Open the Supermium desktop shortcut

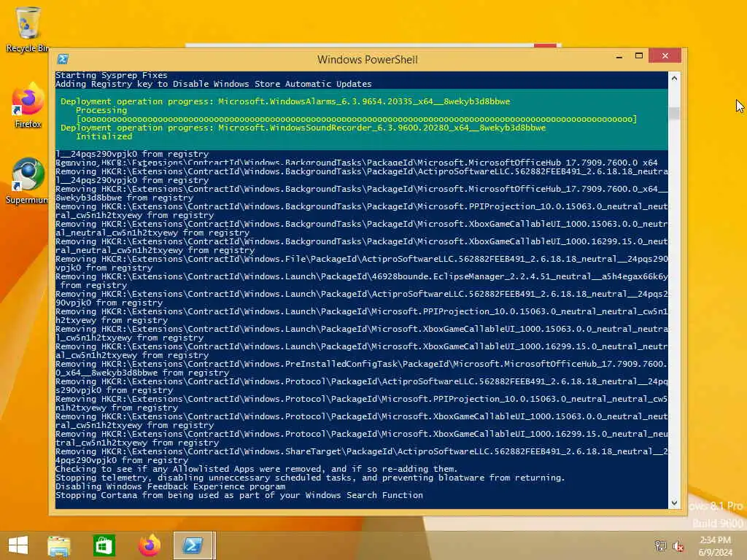coord(27,181)
